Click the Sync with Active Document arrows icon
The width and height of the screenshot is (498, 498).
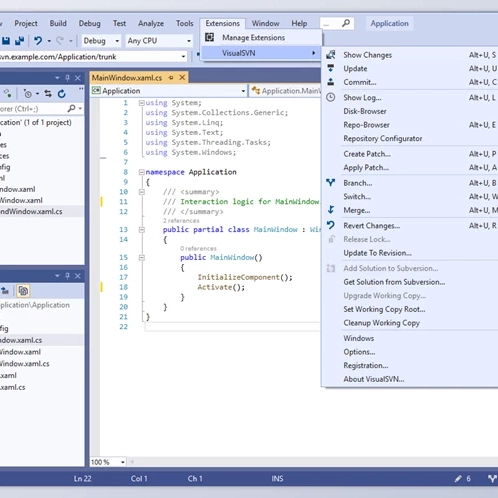(48, 94)
